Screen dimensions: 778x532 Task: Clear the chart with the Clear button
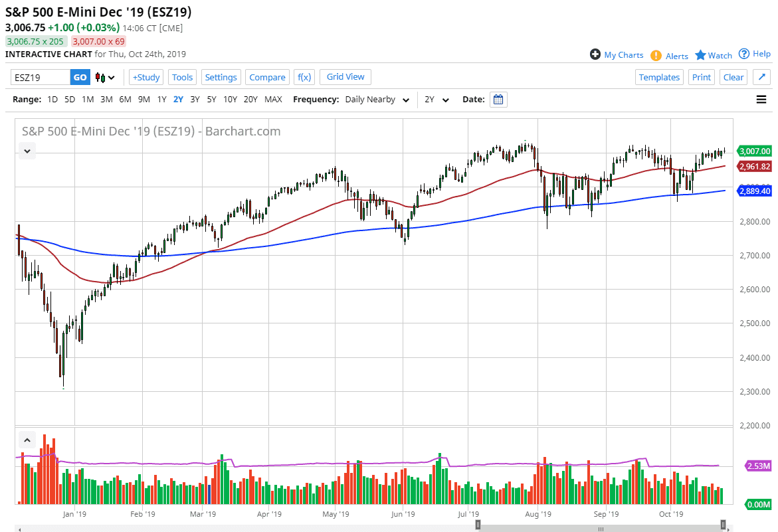click(x=733, y=77)
